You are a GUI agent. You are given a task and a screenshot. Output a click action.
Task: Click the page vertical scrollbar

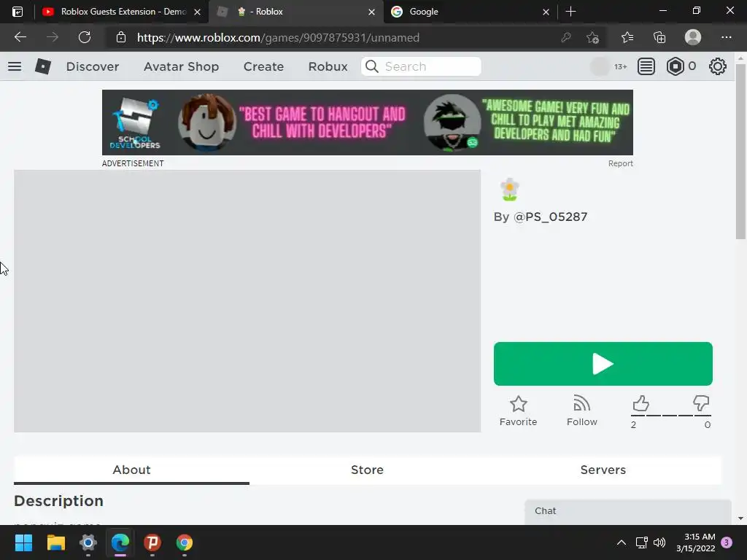[x=740, y=152]
